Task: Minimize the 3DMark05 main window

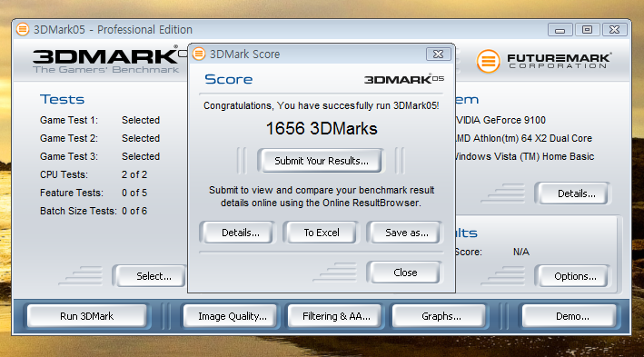Action: (560, 30)
